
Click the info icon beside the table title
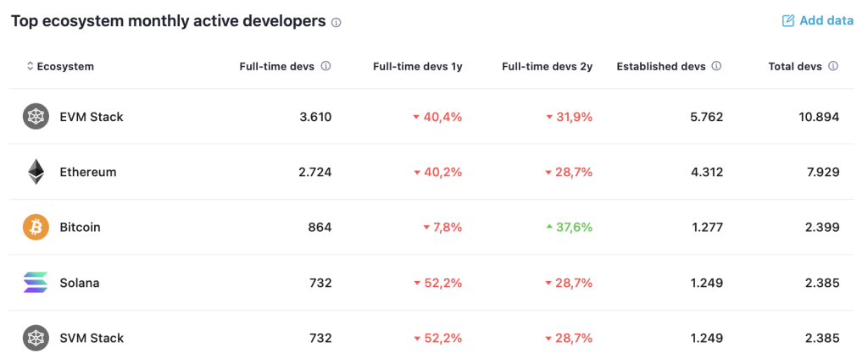click(336, 23)
